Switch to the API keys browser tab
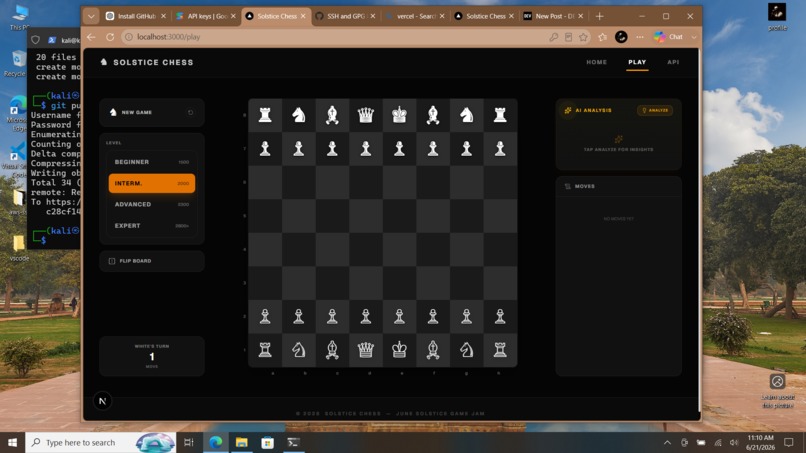 coord(206,16)
